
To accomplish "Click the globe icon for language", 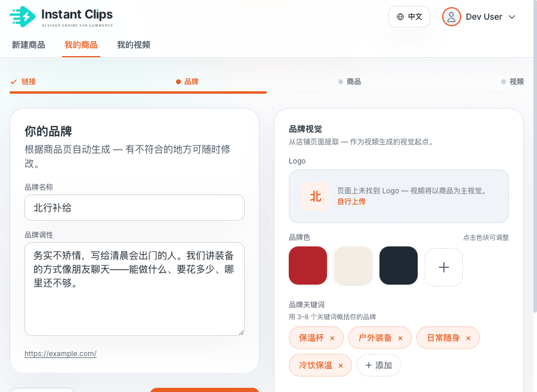I will coord(400,17).
